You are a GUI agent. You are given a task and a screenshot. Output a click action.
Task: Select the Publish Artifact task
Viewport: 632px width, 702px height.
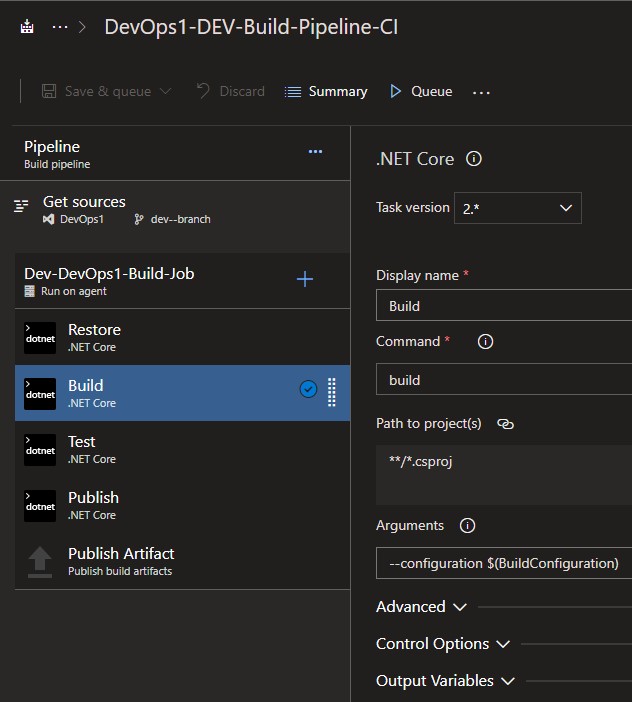pyautogui.click(x=183, y=561)
